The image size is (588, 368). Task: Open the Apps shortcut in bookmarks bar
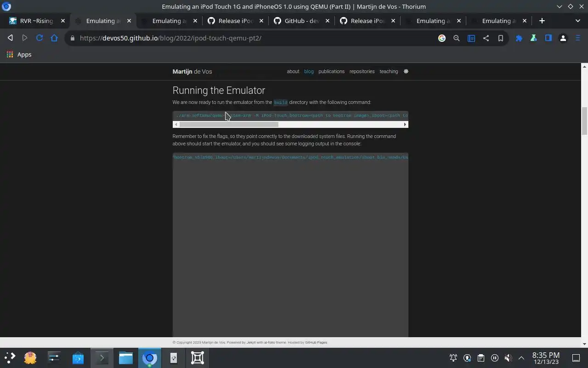coord(19,54)
